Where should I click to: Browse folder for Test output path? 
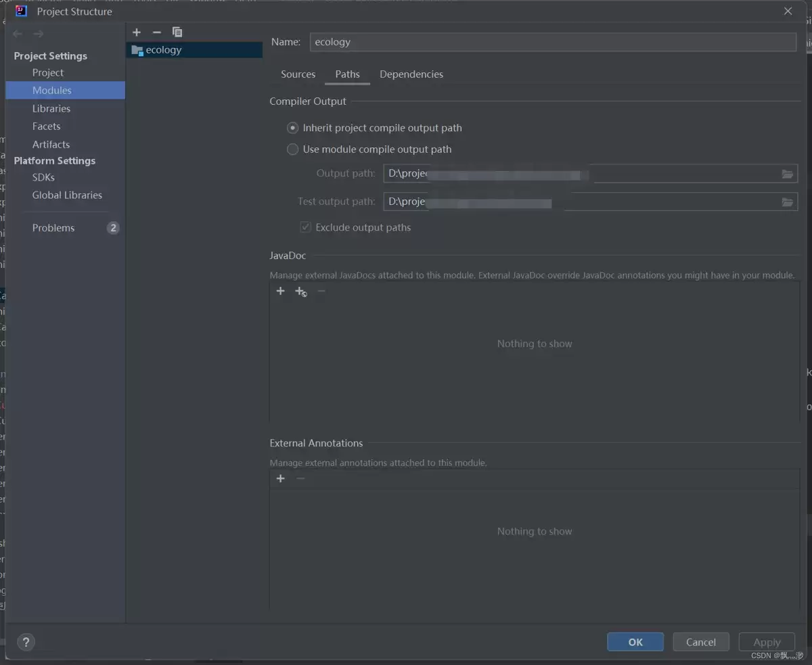pos(787,202)
